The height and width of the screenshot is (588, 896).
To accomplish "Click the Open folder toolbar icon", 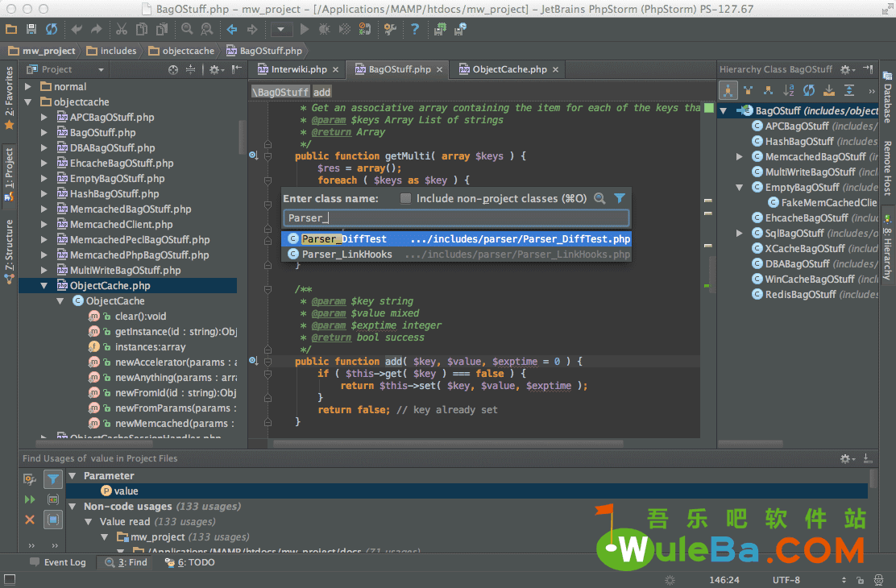I will point(10,29).
